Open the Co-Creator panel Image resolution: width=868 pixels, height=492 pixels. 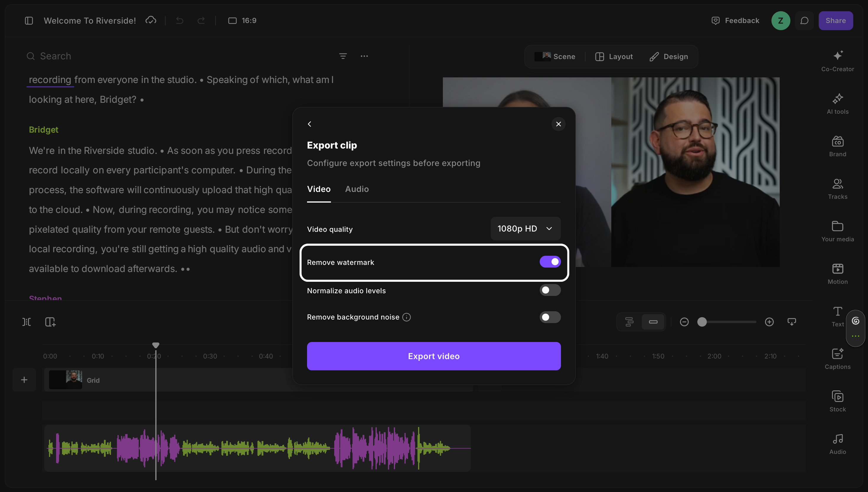coord(838,61)
